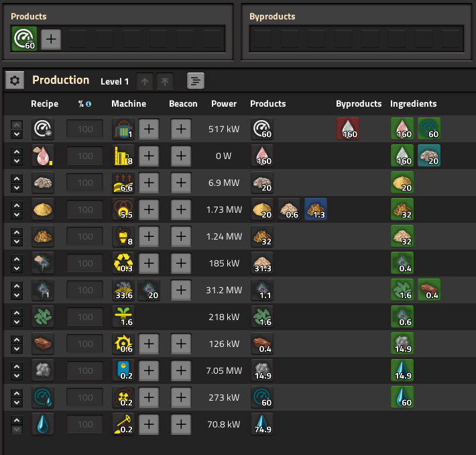Screen dimensions: 476x455
Task: Click the 7.05 MW power value
Action: click(x=224, y=370)
